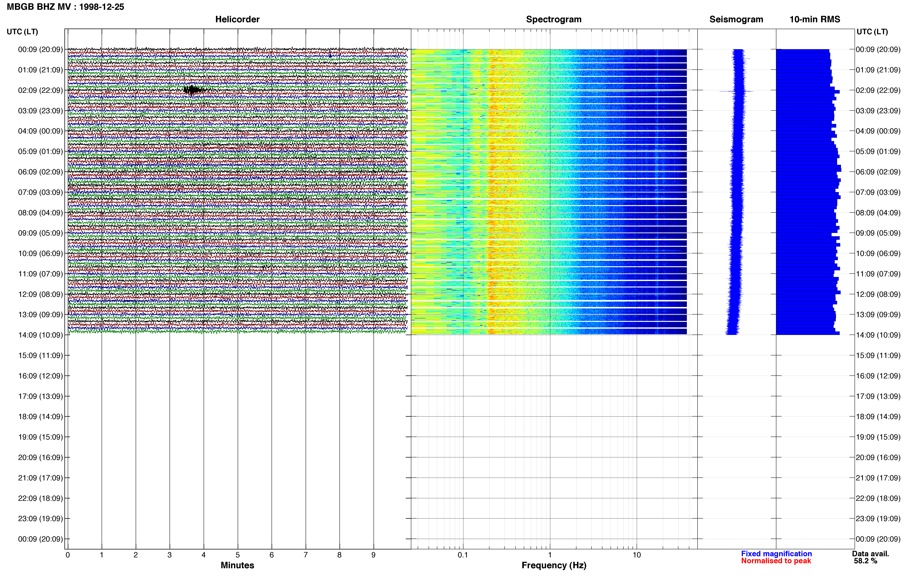The height and width of the screenshot is (578, 924).
Task: Click the Data avail. label
Action: click(870, 554)
